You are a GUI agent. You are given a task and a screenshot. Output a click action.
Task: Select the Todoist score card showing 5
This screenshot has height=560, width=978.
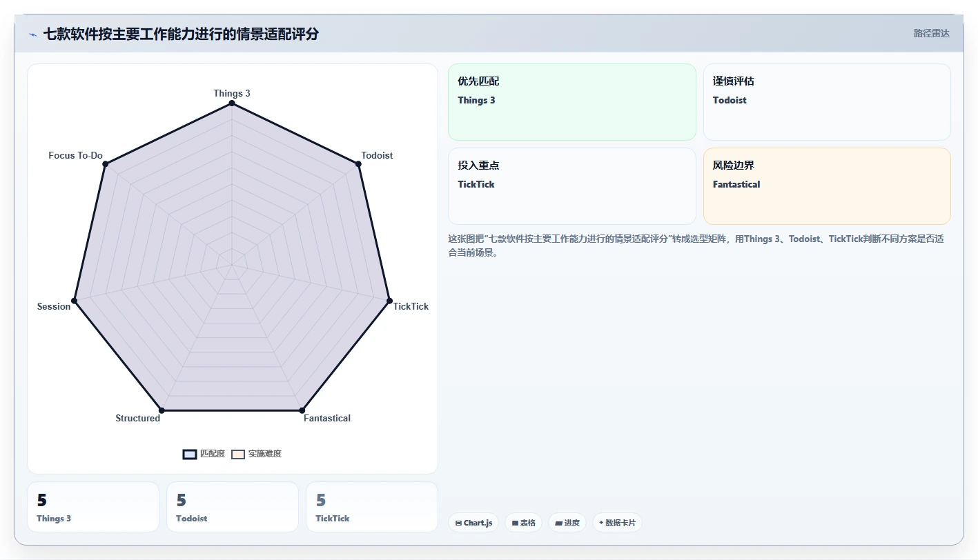[x=233, y=507]
